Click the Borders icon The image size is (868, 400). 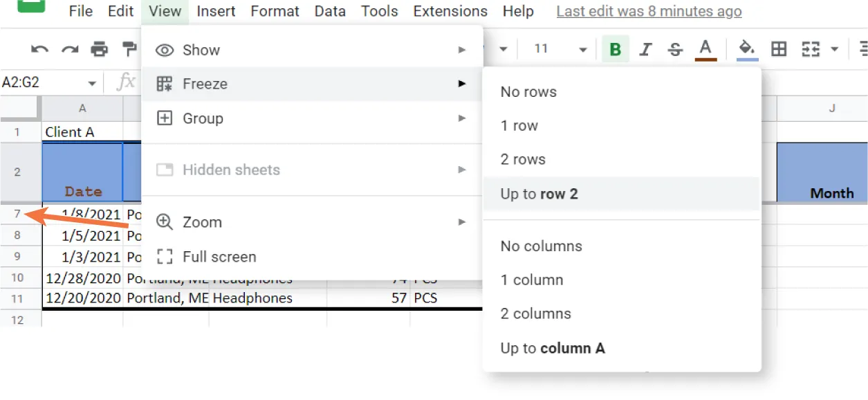[779, 49]
